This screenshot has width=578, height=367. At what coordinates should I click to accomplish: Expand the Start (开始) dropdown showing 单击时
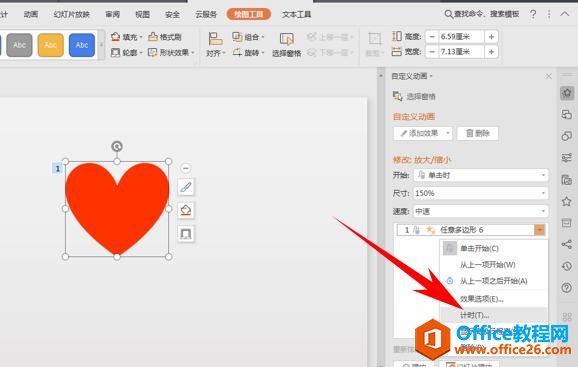(481, 175)
